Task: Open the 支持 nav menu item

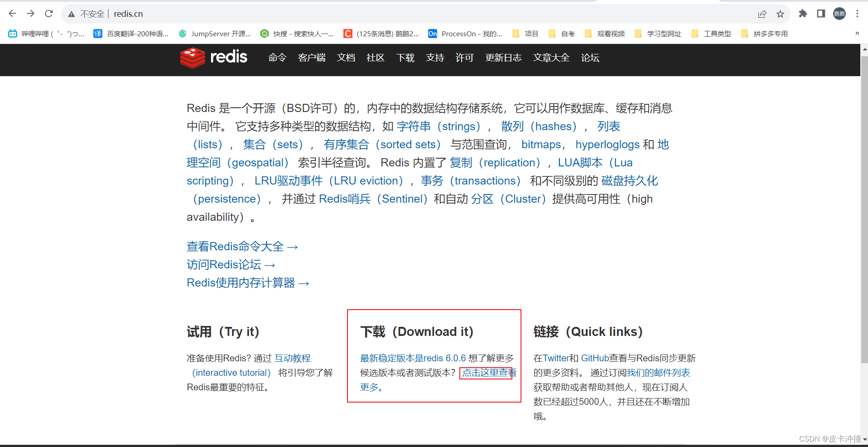Action: pos(435,58)
